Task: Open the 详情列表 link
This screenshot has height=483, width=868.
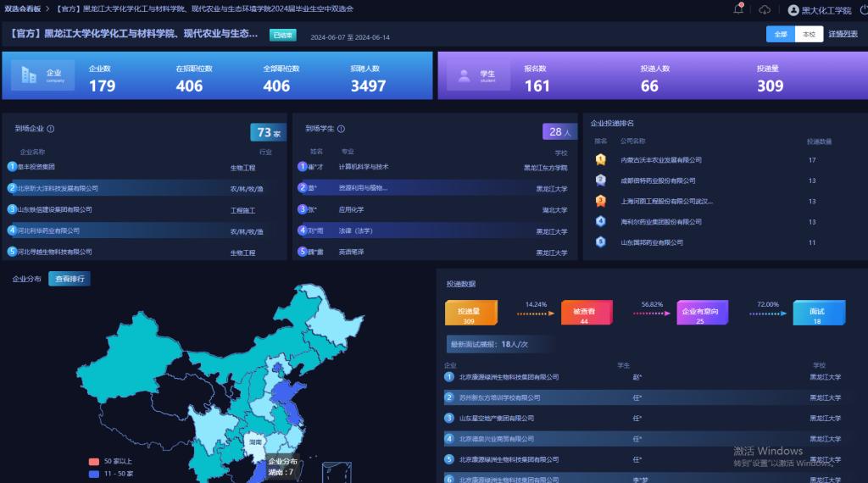Action: point(843,34)
